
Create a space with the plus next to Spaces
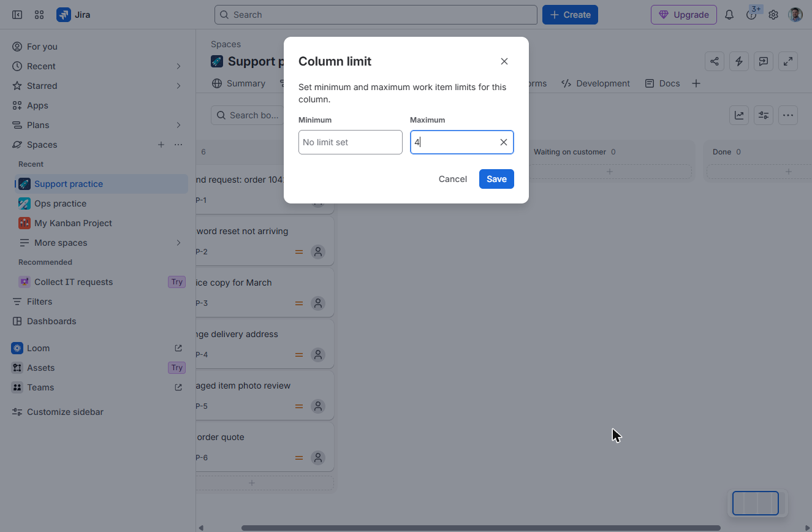[161, 145]
